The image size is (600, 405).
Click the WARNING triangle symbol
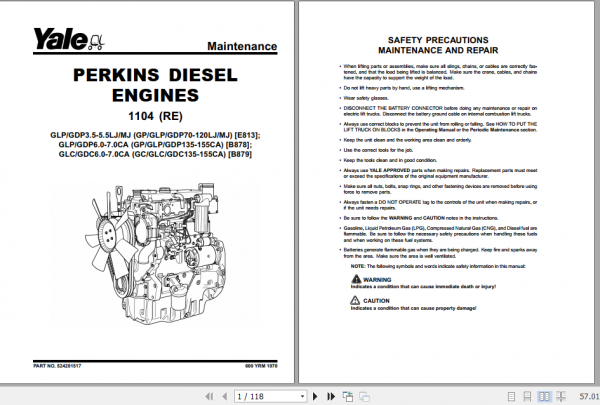(x=356, y=279)
